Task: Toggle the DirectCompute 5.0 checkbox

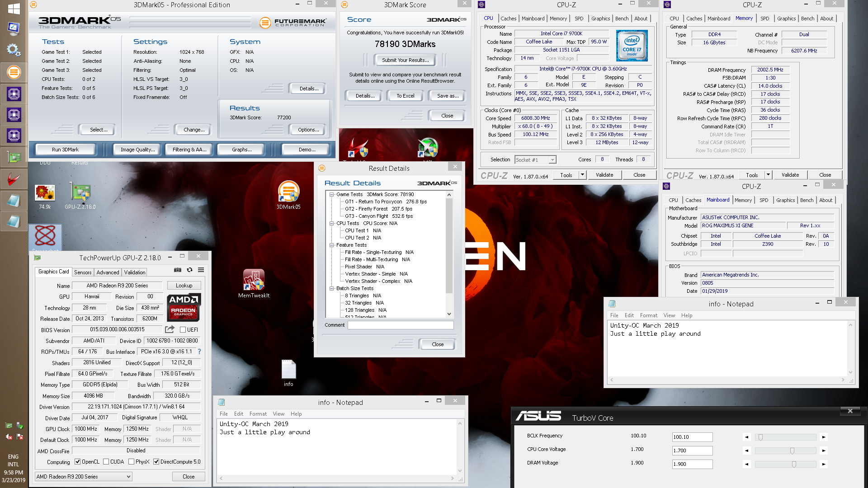Action: tap(156, 462)
